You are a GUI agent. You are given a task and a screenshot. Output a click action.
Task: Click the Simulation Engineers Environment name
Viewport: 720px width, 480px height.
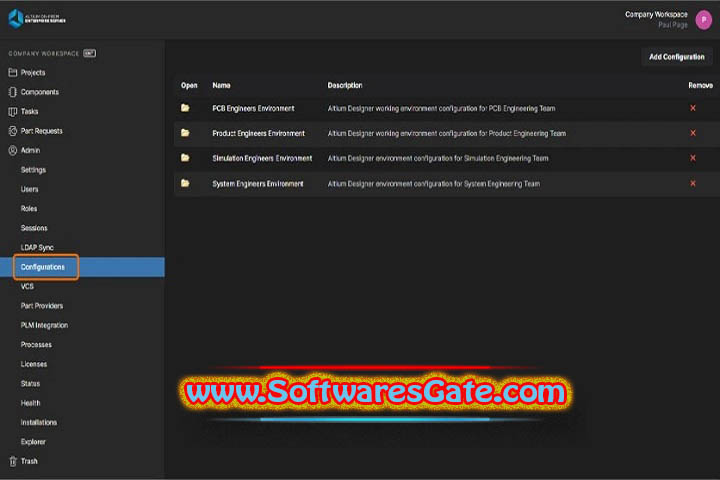262,158
